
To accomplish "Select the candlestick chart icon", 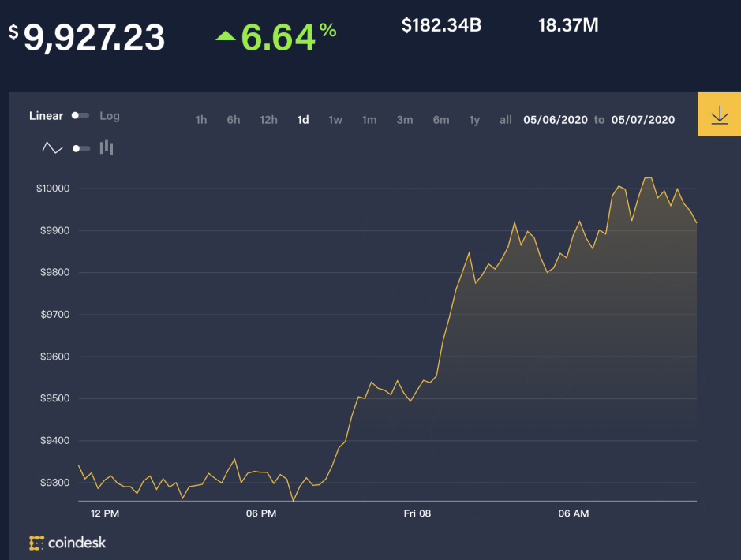I will (x=107, y=147).
